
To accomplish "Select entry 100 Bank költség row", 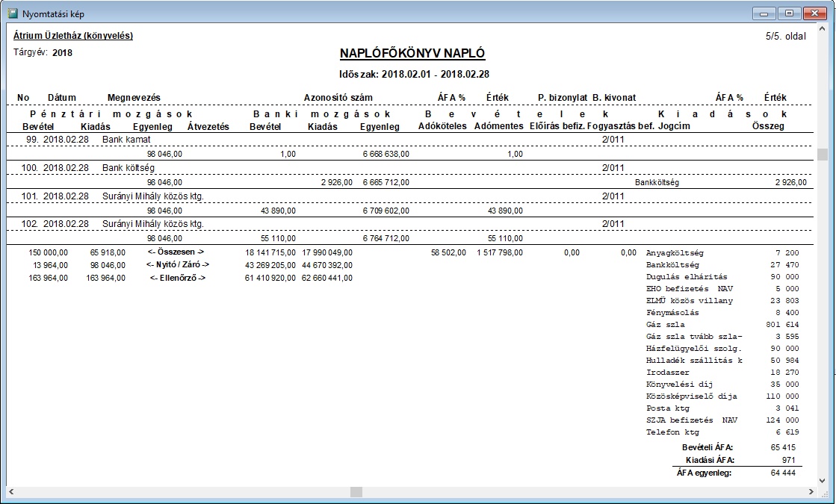I will [128, 168].
